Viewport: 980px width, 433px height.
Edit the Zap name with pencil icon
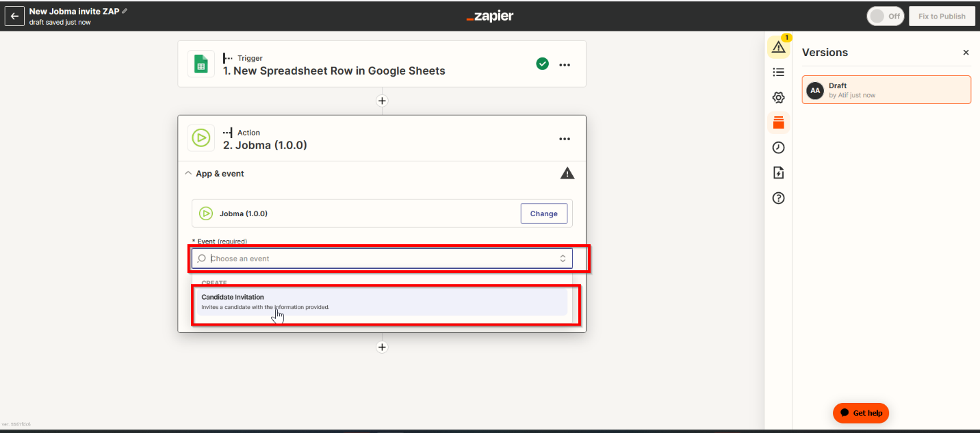(125, 12)
